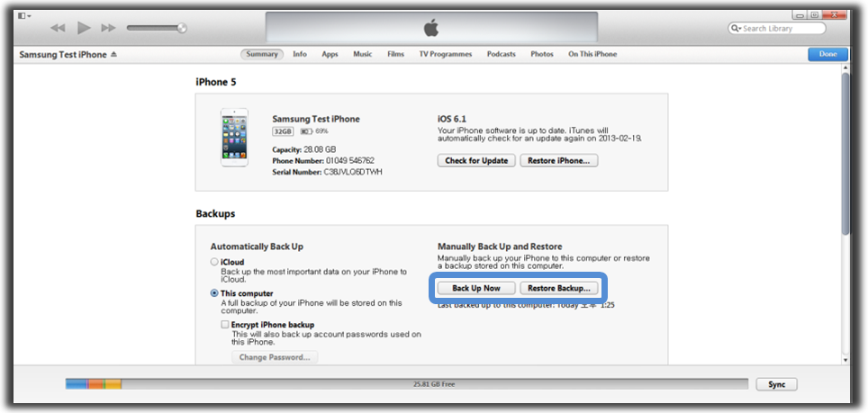Click the Backups section heading

pos(215,214)
